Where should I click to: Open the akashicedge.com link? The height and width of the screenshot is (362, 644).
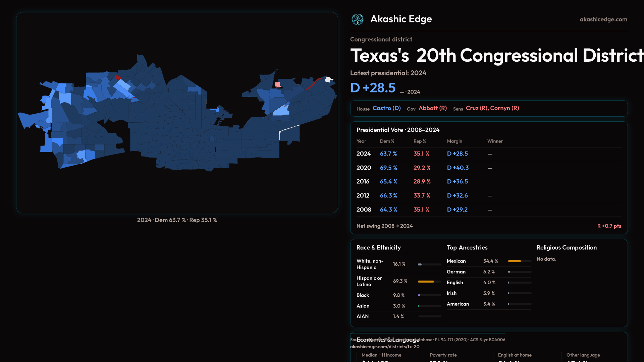603,19
